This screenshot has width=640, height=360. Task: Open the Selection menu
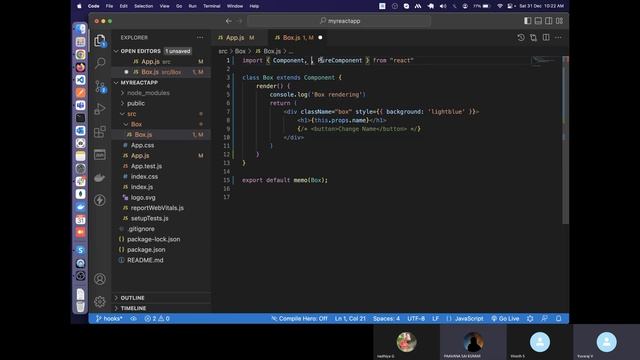[x=144, y=6]
